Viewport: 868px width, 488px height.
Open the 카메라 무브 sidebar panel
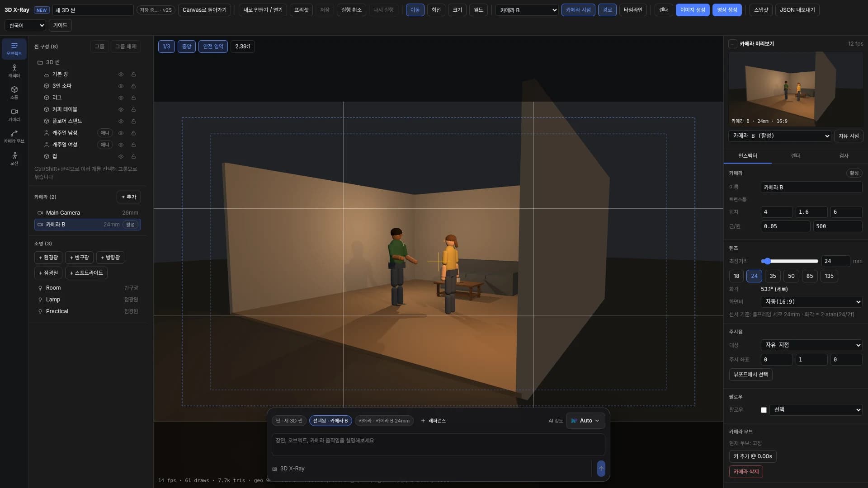point(14,136)
